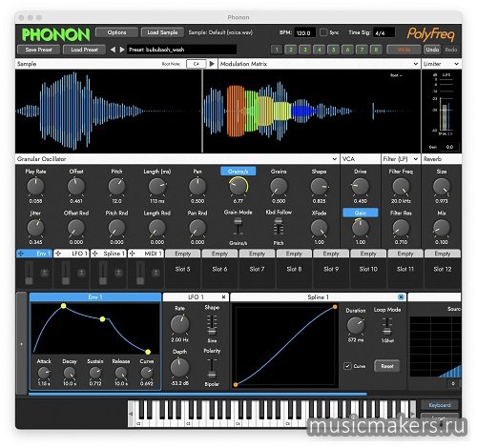Click the Drive knob in VCA

pyautogui.click(x=361, y=187)
